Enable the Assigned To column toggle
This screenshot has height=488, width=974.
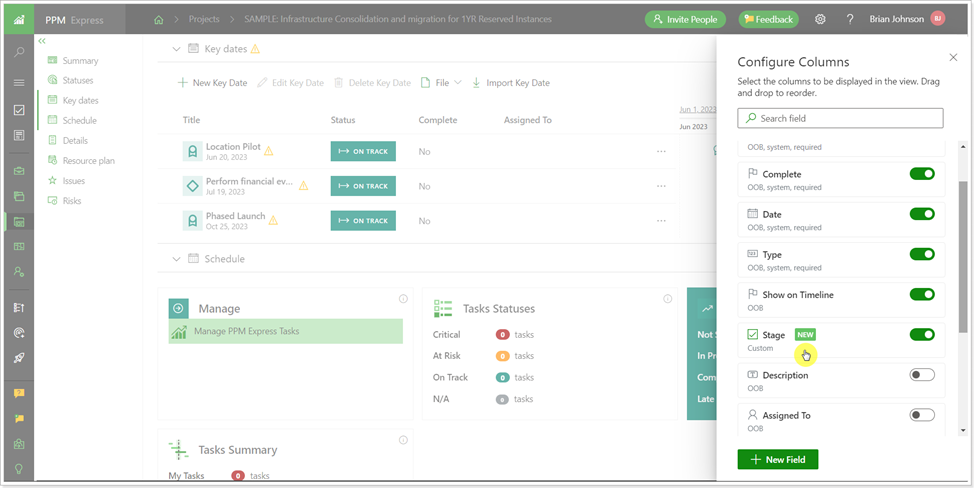point(922,415)
